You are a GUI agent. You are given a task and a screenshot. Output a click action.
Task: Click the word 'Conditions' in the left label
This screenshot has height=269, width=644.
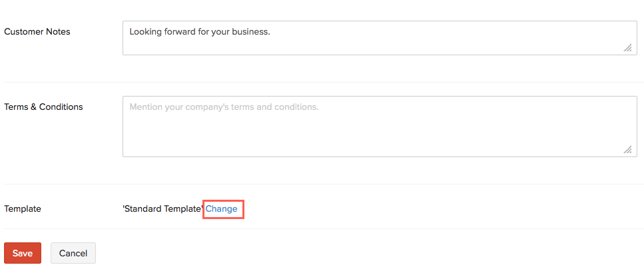tap(61, 107)
